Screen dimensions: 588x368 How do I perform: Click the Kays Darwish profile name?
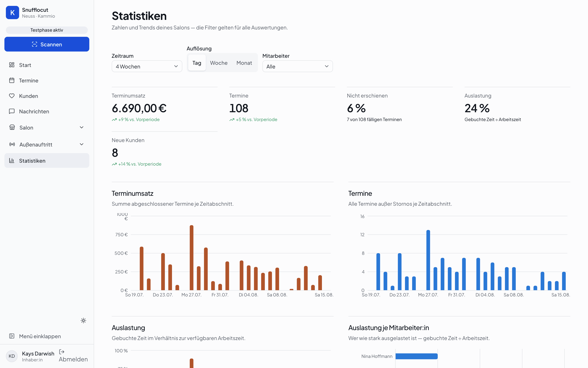(38, 353)
